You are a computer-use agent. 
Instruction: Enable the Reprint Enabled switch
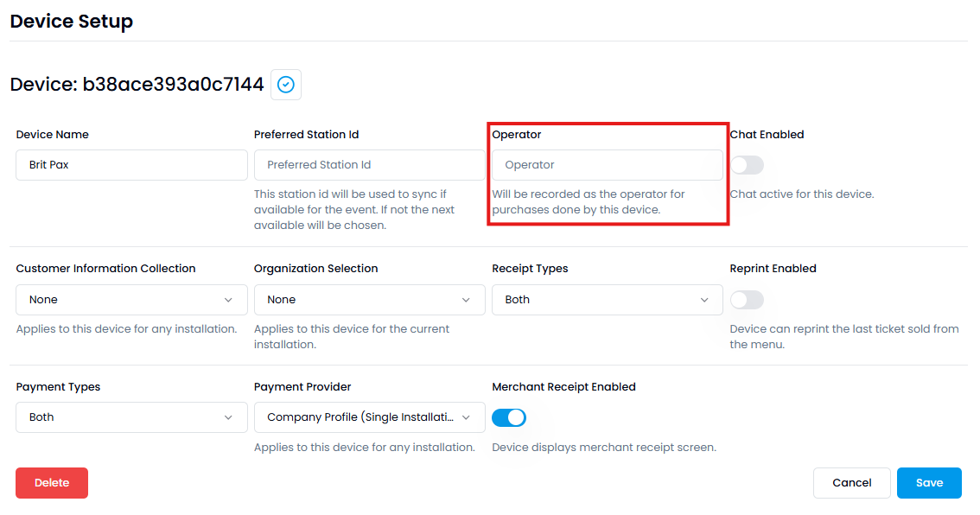tap(747, 300)
